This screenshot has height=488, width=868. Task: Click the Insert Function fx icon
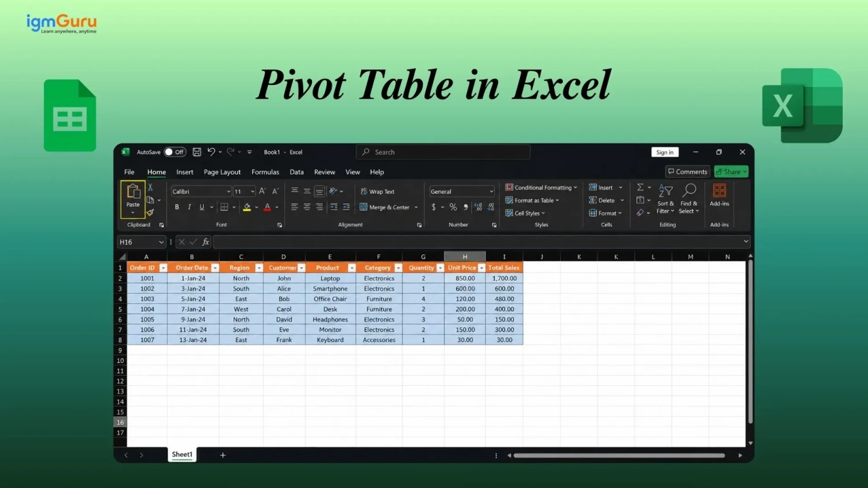click(206, 242)
